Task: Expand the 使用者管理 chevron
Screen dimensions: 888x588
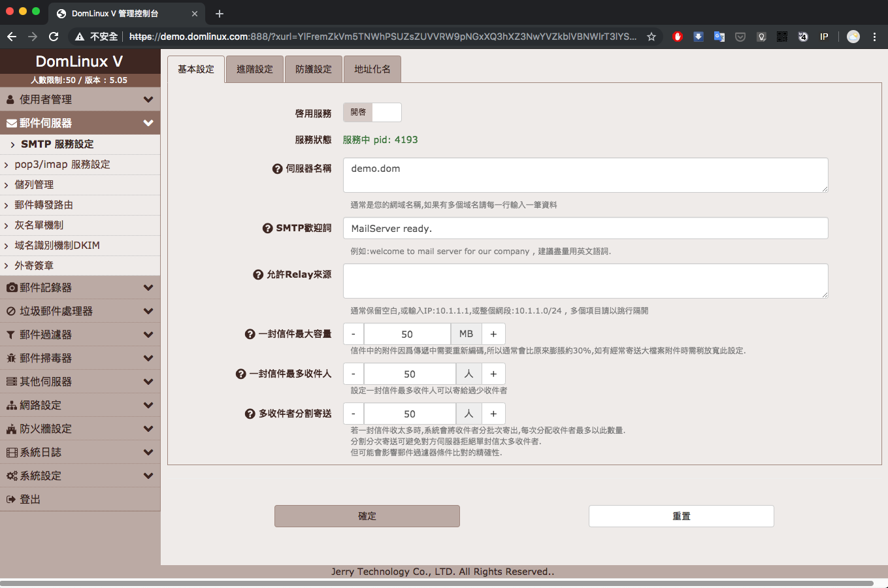Action: (x=148, y=100)
